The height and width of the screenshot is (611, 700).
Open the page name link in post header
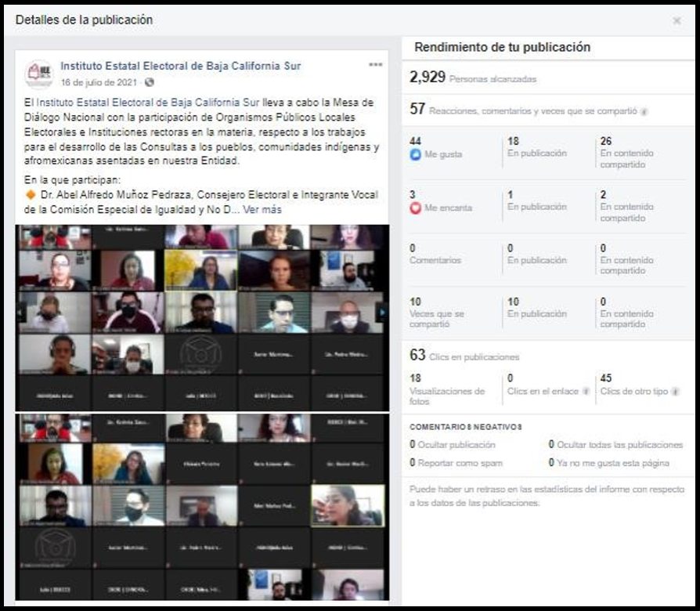[180, 66]
